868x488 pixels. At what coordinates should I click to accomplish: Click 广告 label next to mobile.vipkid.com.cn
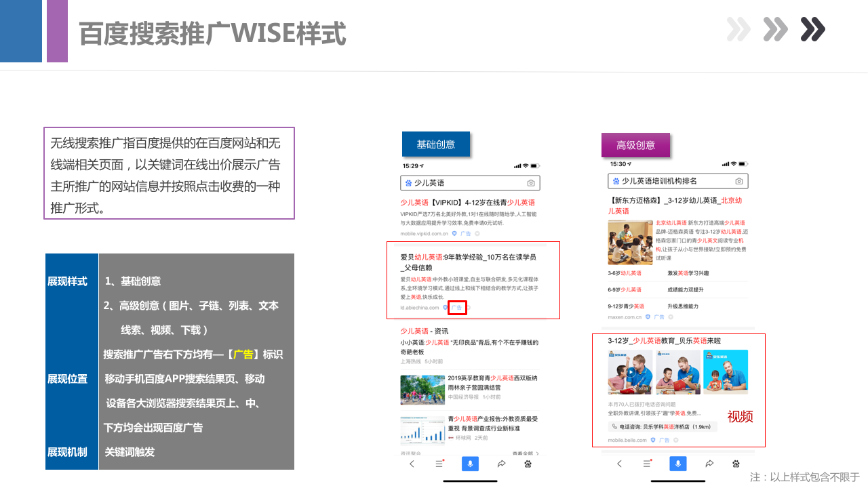coord(466,234)
